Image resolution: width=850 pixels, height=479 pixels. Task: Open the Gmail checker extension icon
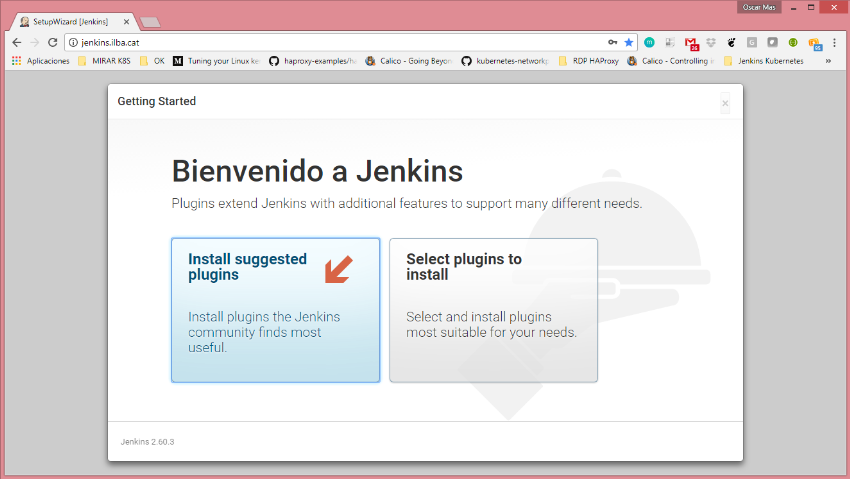(691, 43)
